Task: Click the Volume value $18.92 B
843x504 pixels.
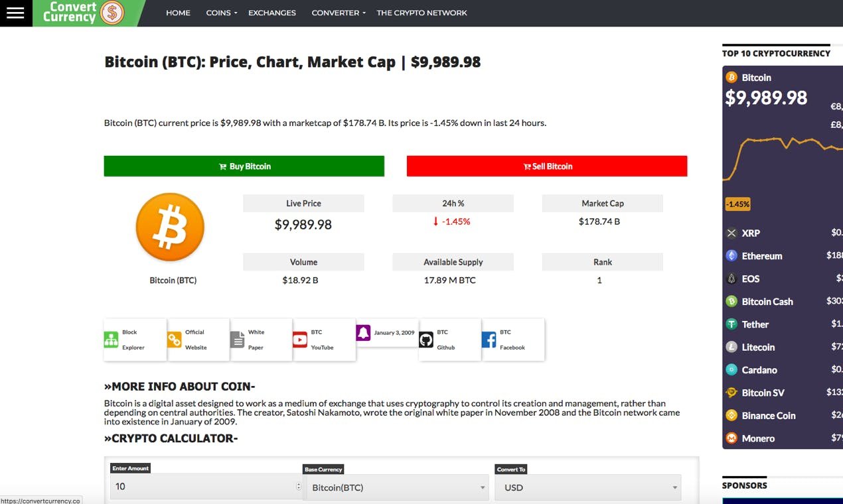Action: pyautogui.click(x=300, y=281)
